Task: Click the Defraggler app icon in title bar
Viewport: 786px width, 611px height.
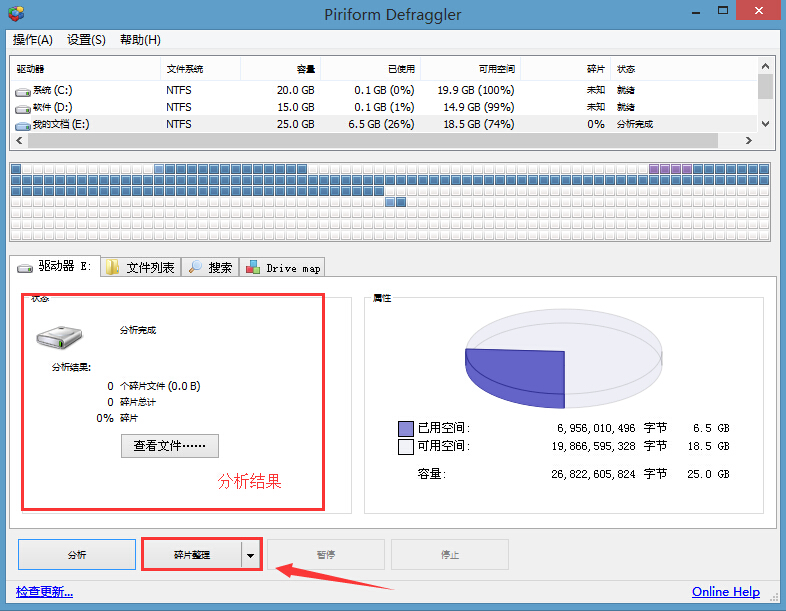Action: click(x=16, y=14)
